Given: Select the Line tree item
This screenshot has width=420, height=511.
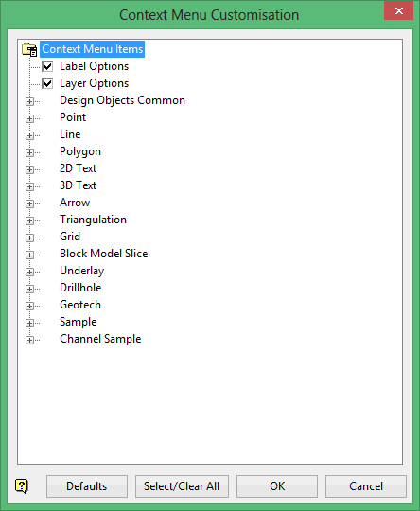Looking at the screenshot, I should point(70,134).
